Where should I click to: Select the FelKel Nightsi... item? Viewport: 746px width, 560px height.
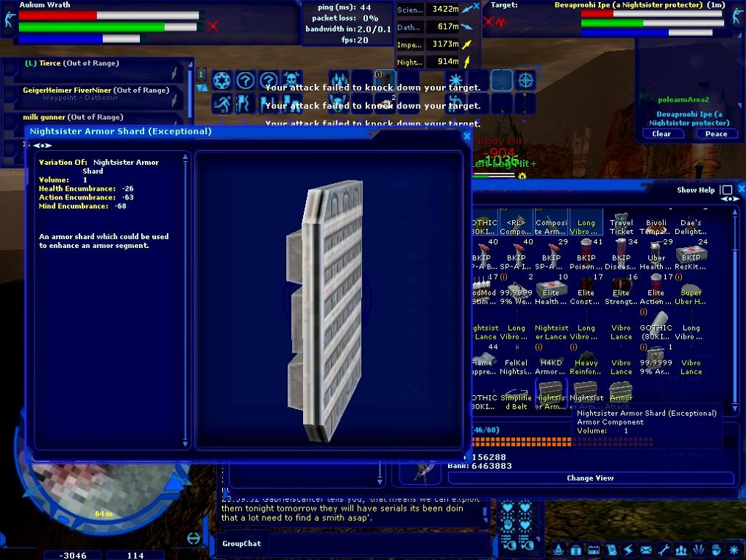[516, 363]
